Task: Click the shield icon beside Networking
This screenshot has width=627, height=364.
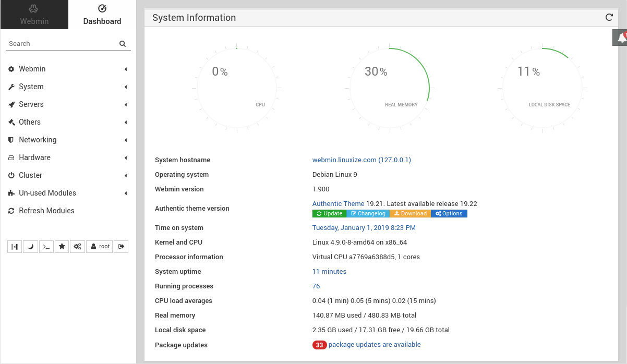Action: 11,140
